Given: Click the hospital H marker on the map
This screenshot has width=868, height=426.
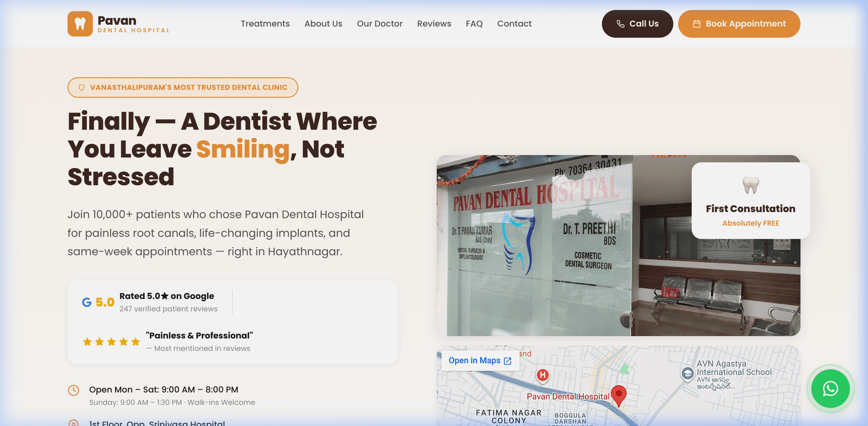Looking at the screenshot, I should 542,375.
